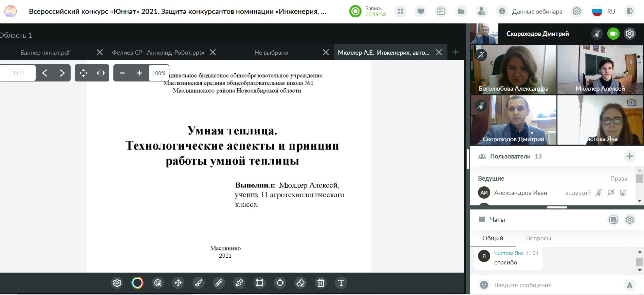The height and width of the screenshot is (295, 644).
Task: Select the eraser tool
Action: pos(300,283)
